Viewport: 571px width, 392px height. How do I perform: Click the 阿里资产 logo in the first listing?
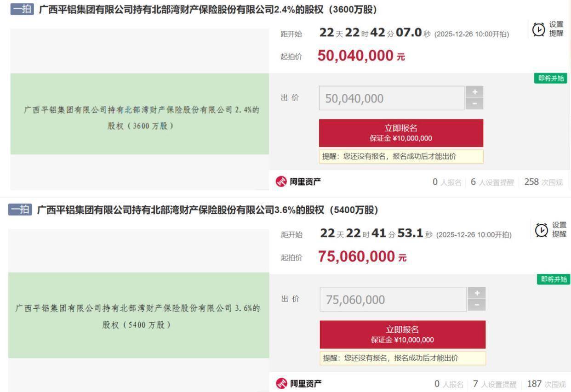pos(298,182)
